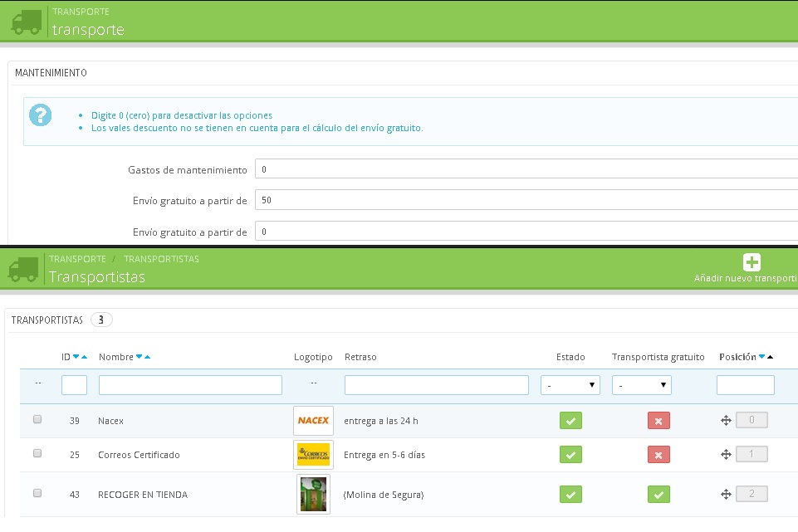Click '(Molina de Segura)' text
798x532 pixels.
[x=384, y=495]
